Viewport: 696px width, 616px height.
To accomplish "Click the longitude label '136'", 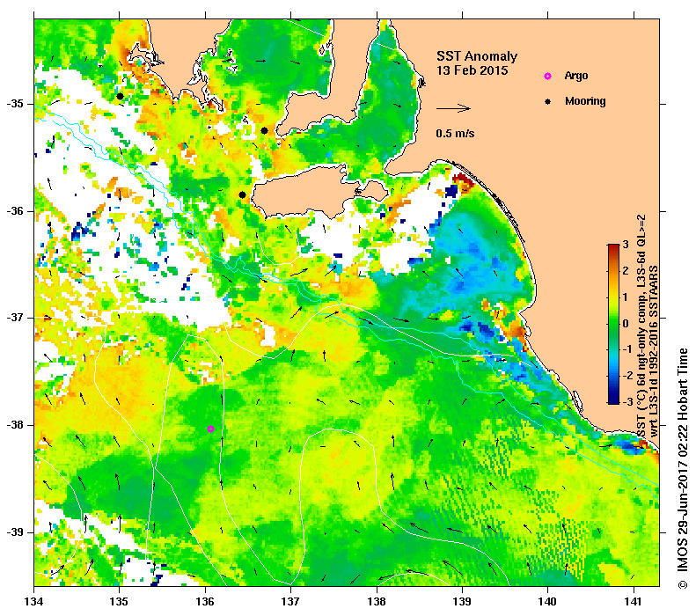I will pos(205,602).
